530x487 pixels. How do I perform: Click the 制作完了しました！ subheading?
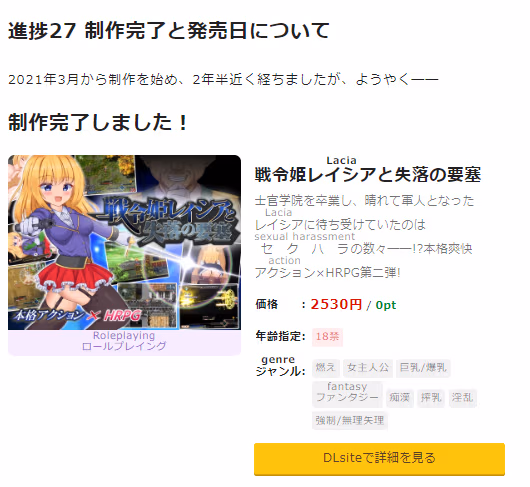98,122
